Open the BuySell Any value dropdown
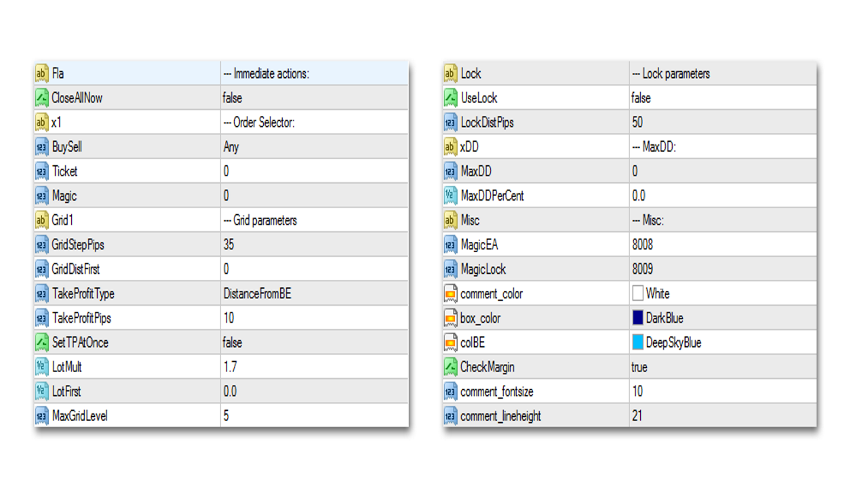This screenshot has width=868, height=488. [x=315, y=147]
